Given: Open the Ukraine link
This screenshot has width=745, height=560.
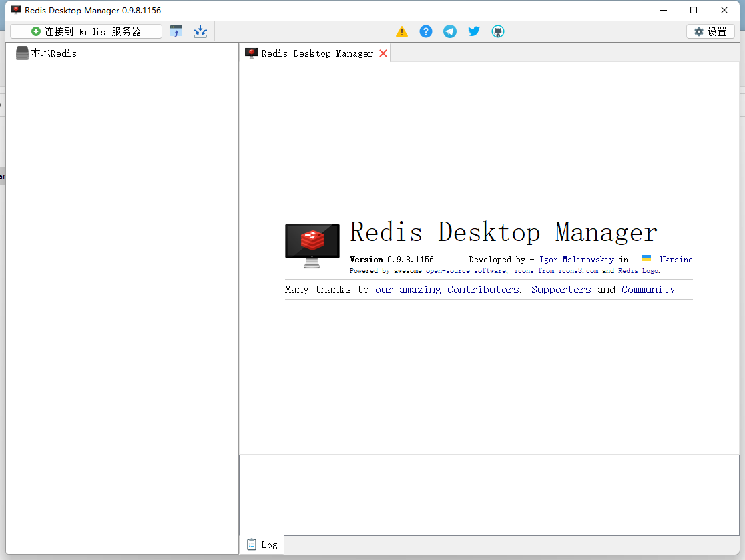Looking at the screenshot, I should pos(676,260).
